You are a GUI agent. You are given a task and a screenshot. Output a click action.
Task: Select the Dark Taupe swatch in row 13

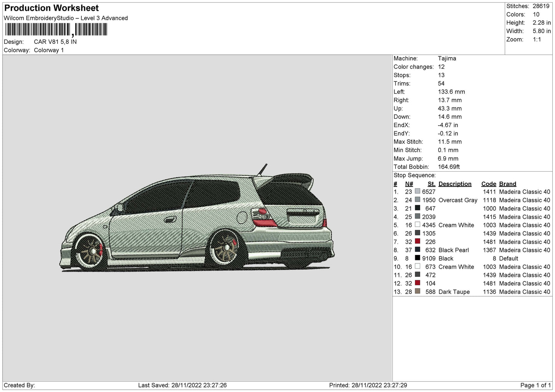417,291
